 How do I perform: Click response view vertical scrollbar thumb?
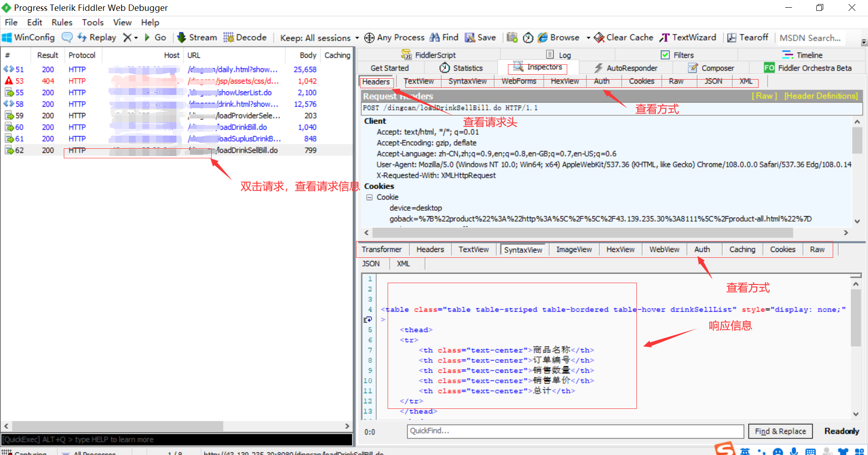(855, 318)
